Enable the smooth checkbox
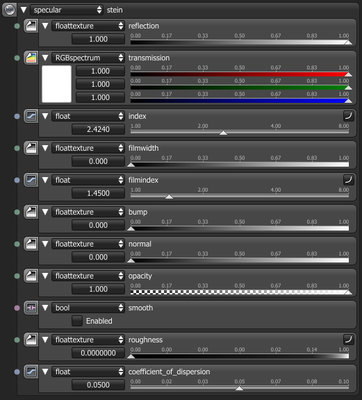 (x=77, y=321)
